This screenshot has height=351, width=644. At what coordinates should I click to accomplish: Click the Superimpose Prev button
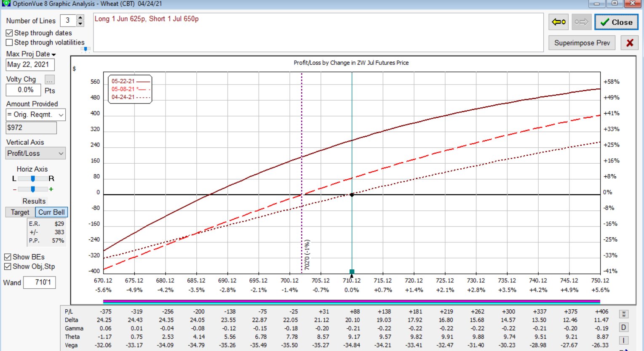582,43
